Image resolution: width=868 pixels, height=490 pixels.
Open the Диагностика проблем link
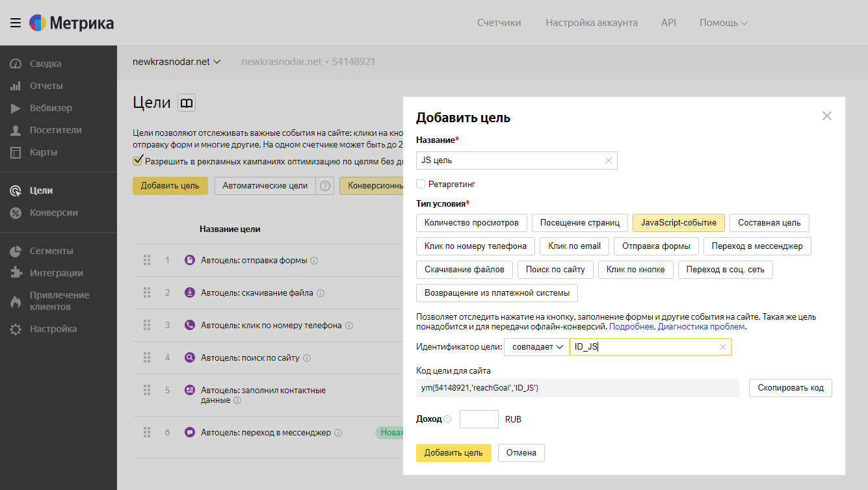coord(702,327)
